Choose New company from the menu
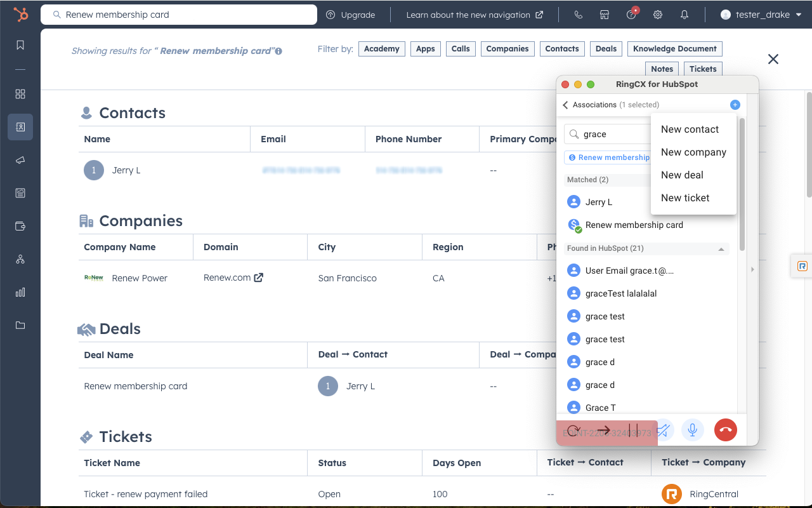Viewport: 812px width, 508px height. 693,152
